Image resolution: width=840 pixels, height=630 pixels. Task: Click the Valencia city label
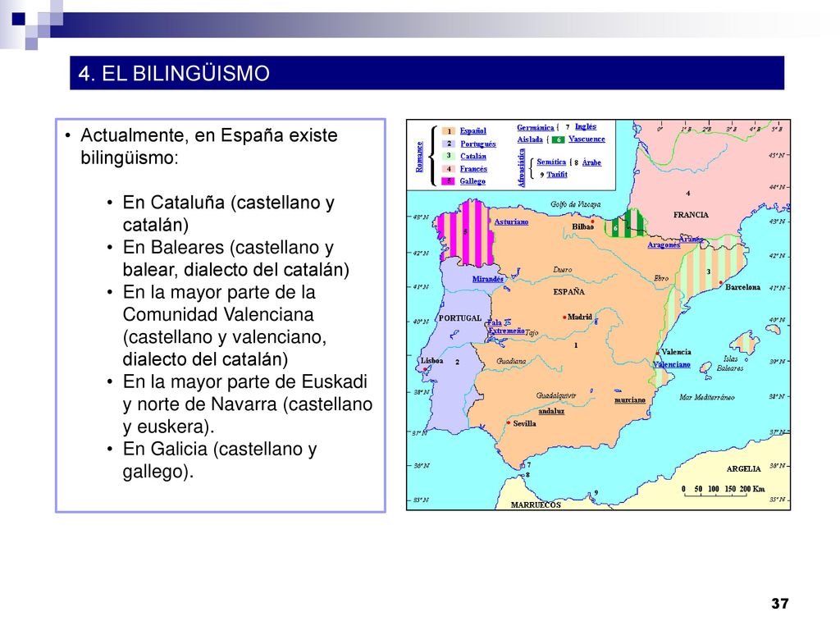[x=676, y=352]
